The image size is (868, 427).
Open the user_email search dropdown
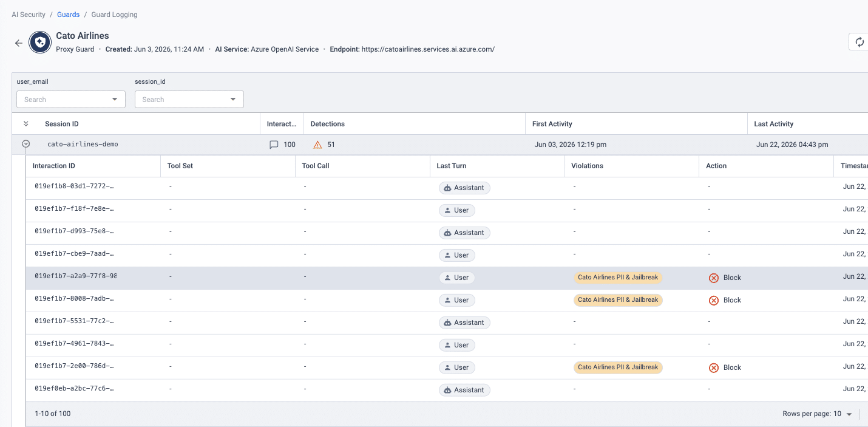click(71, 100)
